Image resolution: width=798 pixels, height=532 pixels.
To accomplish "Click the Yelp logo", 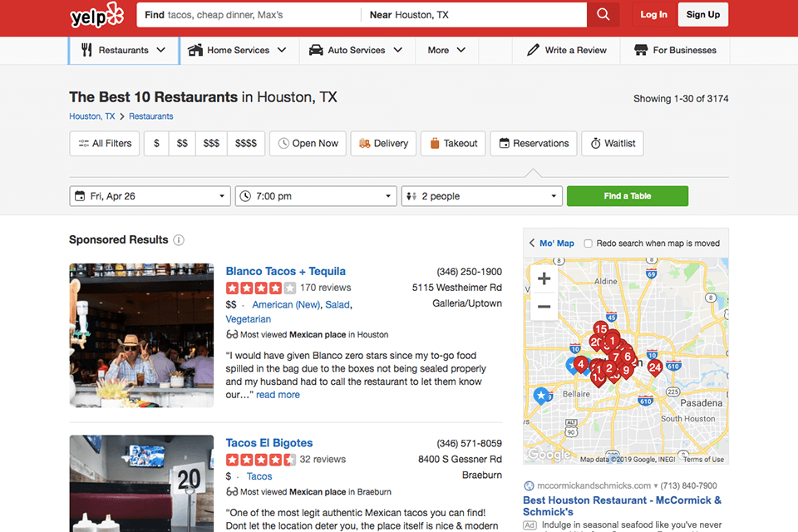I will coord(96,15).
